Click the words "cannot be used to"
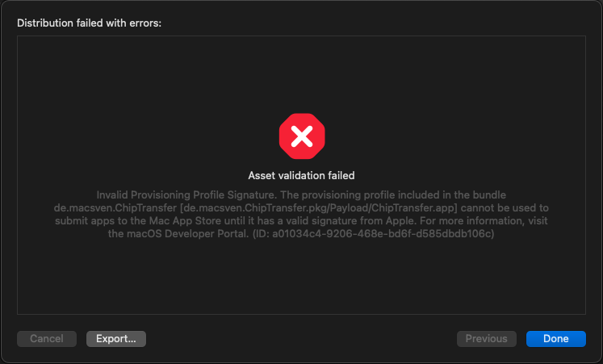The image size is (603, 364). (505, 208)
